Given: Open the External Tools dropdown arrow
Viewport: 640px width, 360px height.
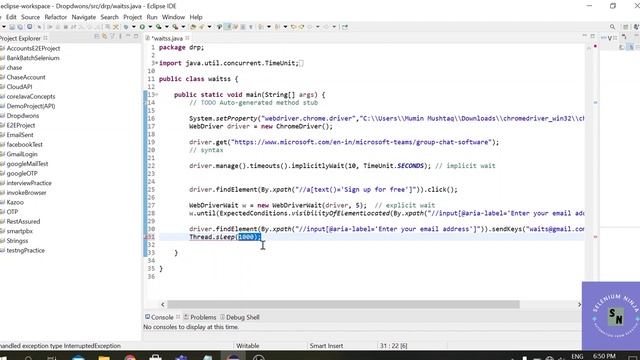Looking at the screenshot, I should (x=183, y=27).
